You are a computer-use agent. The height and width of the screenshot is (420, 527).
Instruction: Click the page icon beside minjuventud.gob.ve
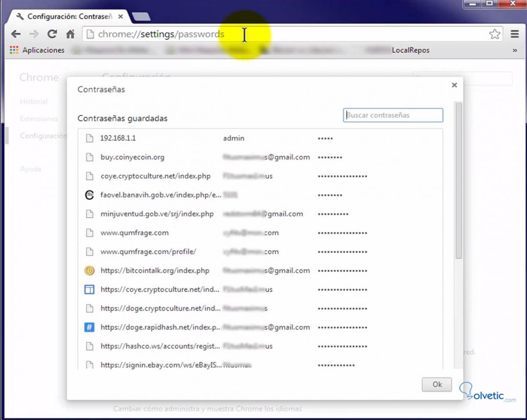(90, 214)
